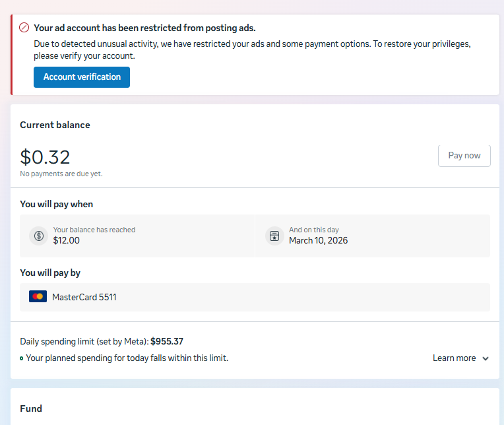Click the $12.00 balance threshold card
504x425 pixels.
click(137, 236)
